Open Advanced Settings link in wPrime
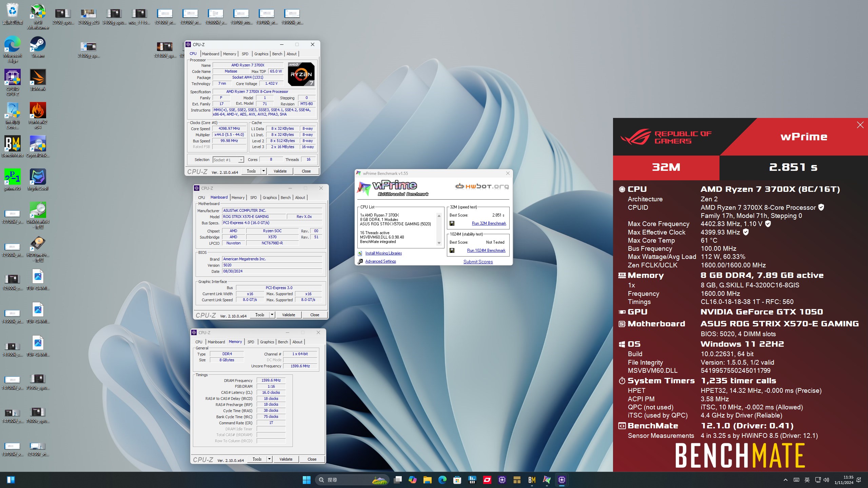 380,261
